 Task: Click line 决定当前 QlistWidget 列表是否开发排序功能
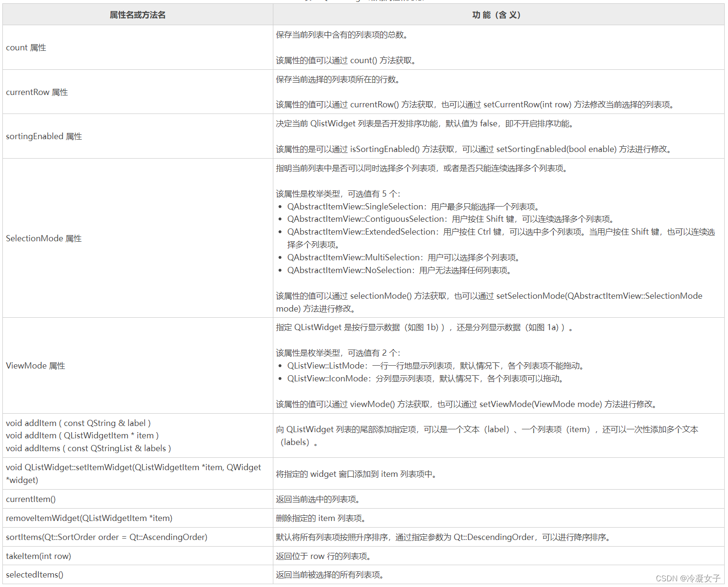(x=426, y=123)
